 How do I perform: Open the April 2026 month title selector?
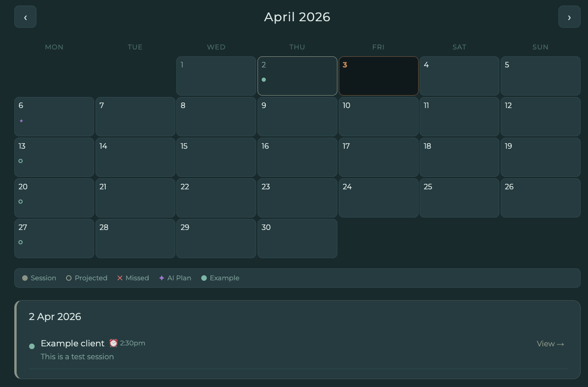297,17
